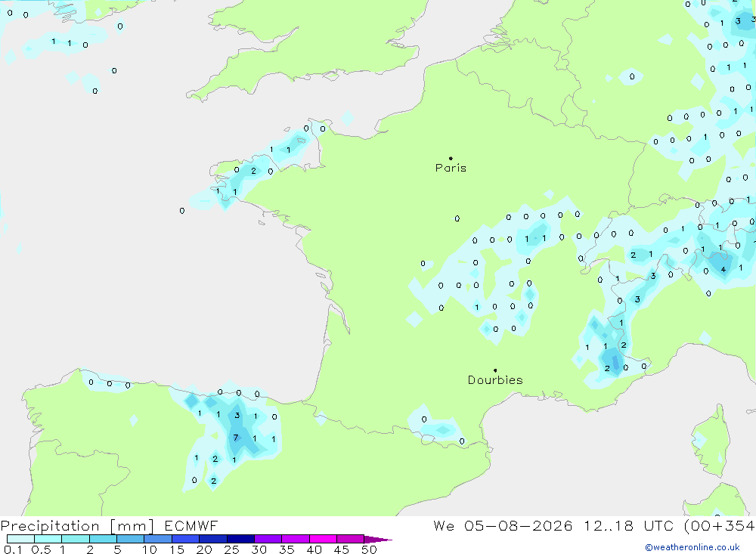Click the '15' legend scale number
756x554 pixels.
point(176,549)
